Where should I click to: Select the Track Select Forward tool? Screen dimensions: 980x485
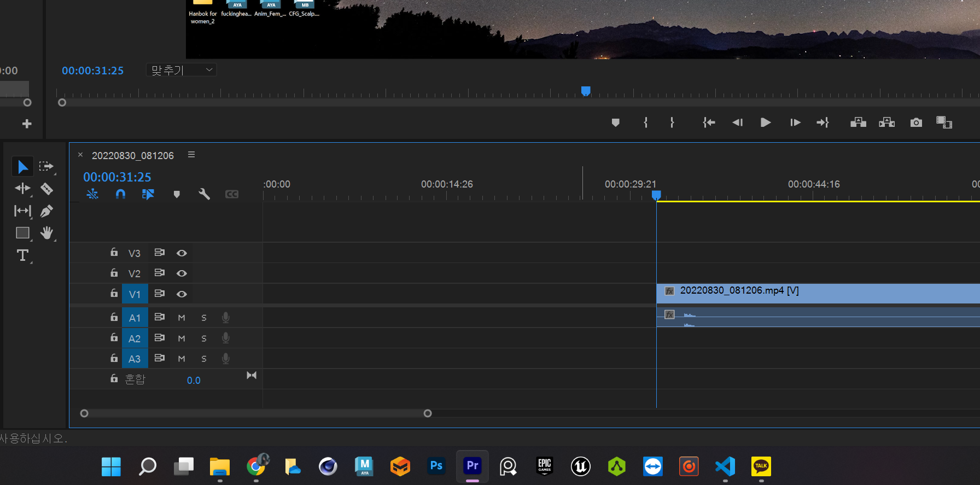click(x=46, y=166)
